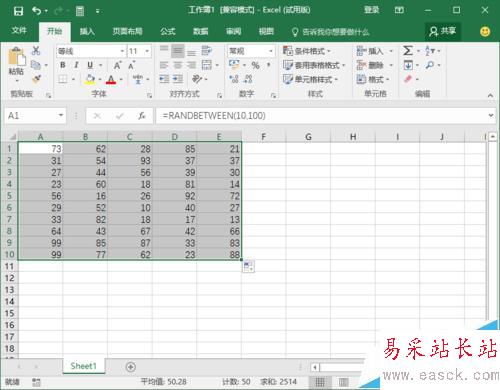This screenshot has width=500, height=390.
Task: Open Format as Table menu
Action: pyautogui.click(x=314, y=65)
